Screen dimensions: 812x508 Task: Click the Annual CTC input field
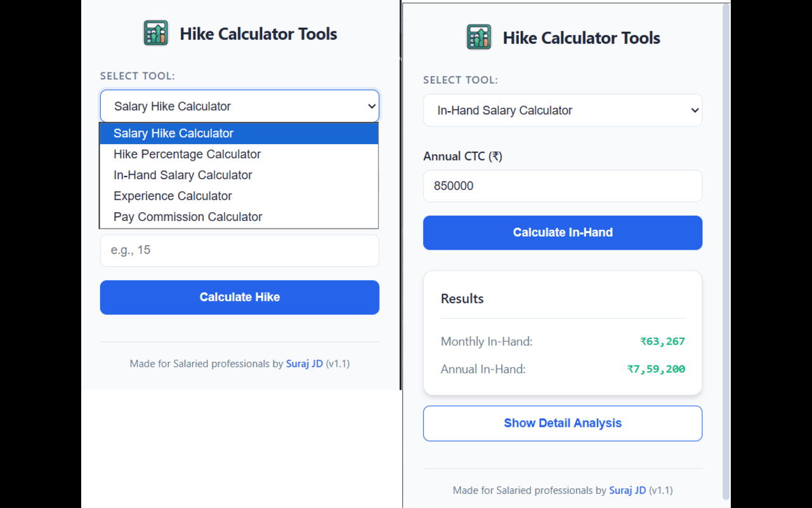click(562, 186)
